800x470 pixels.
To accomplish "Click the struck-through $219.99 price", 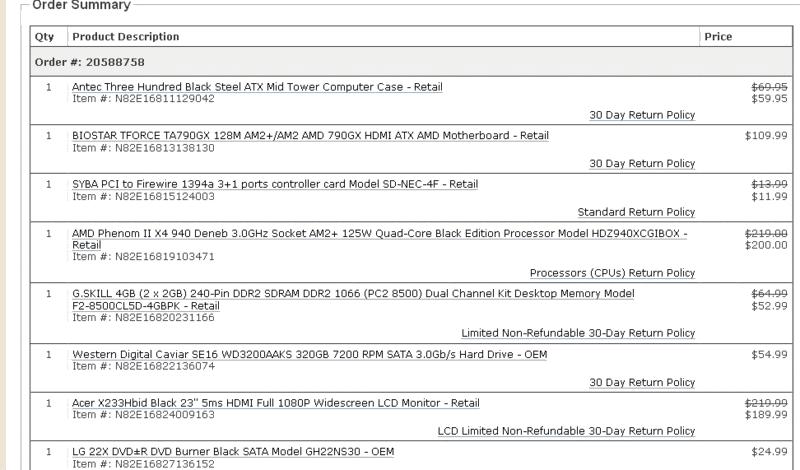I will pos(766,403).
